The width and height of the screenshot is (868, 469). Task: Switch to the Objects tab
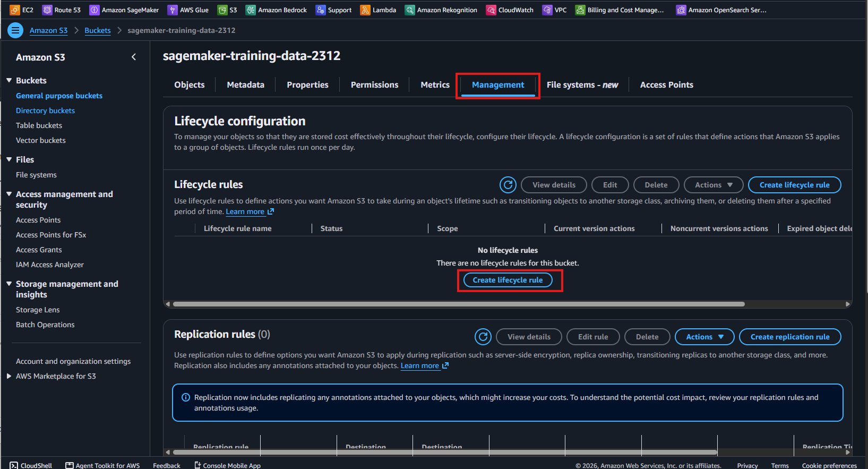pyautogui.click(x=190, y=85)
